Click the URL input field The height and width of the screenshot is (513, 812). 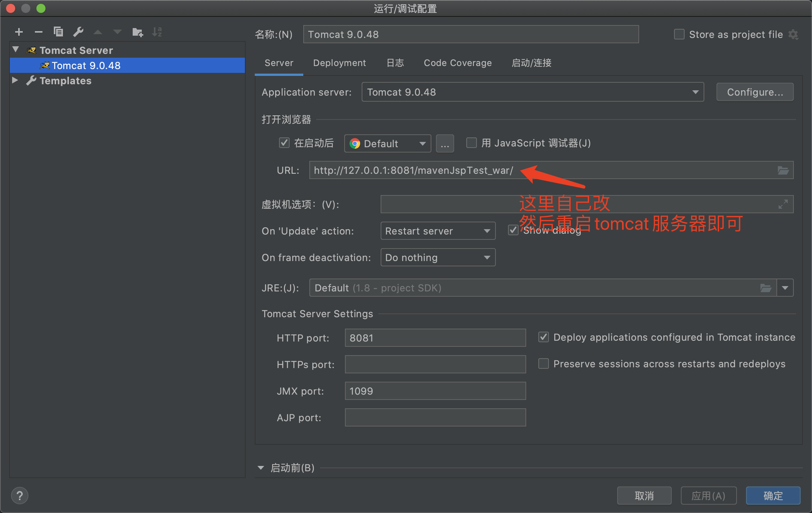coord(551,170)
